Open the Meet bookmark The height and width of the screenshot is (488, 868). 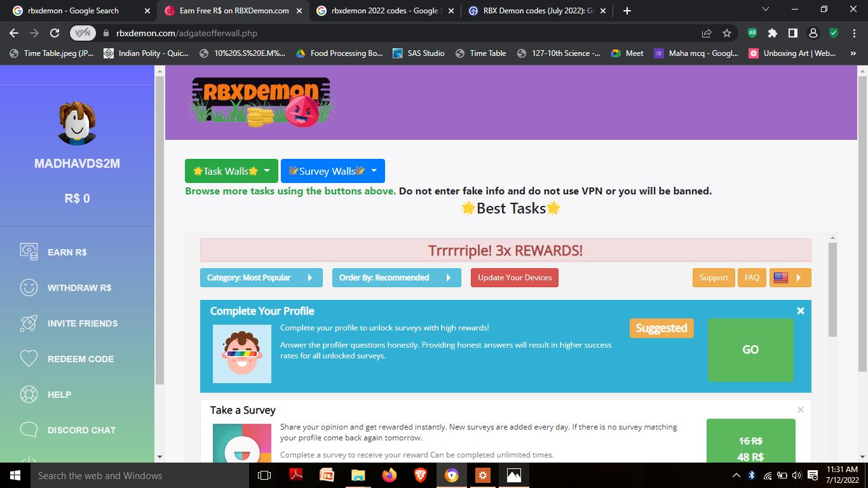[627, 53]
